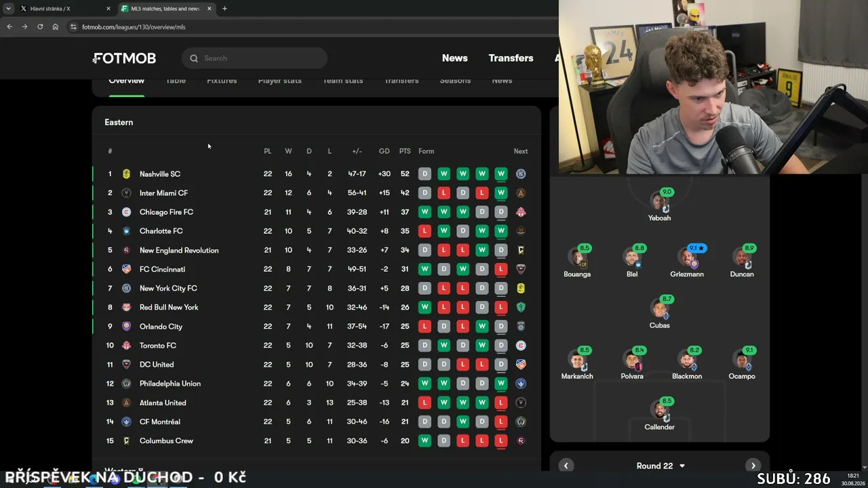
Task: Open the browser tab search dropdown
Action: [x=8, y=9]
